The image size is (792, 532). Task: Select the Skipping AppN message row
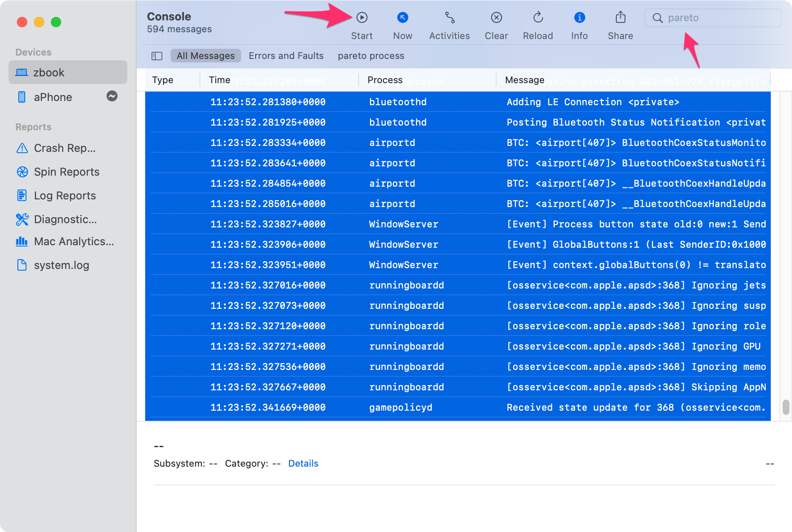coord(458,387)
